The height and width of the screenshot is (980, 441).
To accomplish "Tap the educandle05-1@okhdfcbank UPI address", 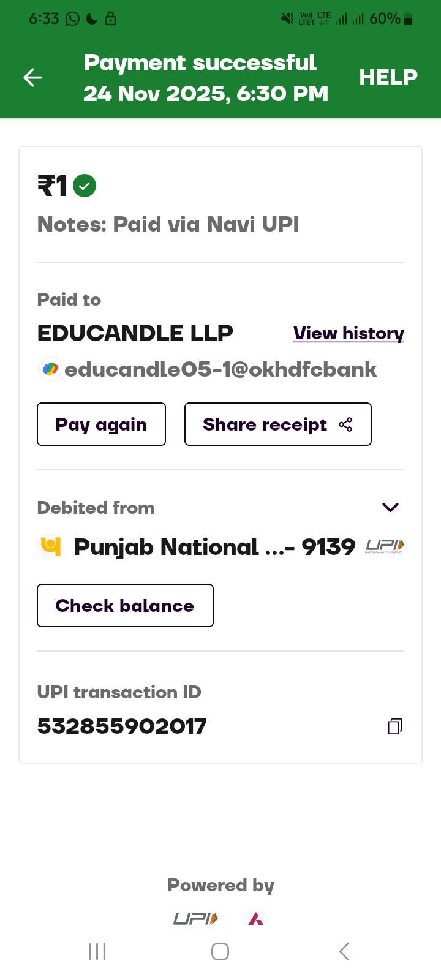I will click(220, 370).
